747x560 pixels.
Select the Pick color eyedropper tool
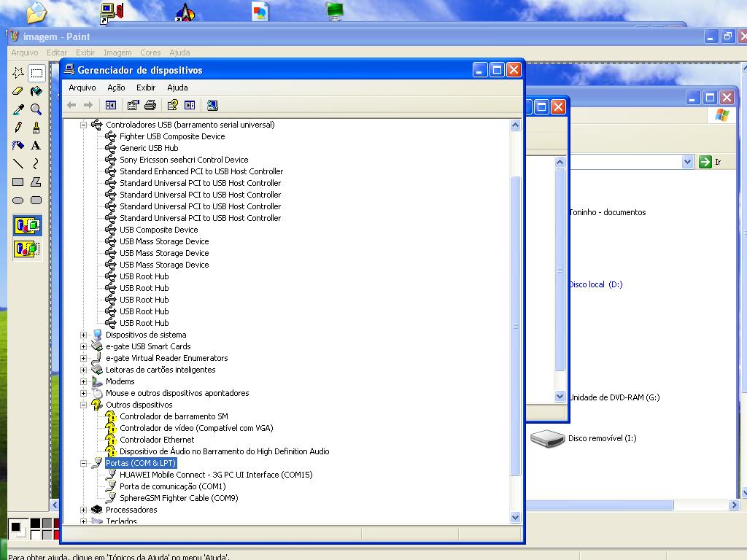click(x=18, y=109)
